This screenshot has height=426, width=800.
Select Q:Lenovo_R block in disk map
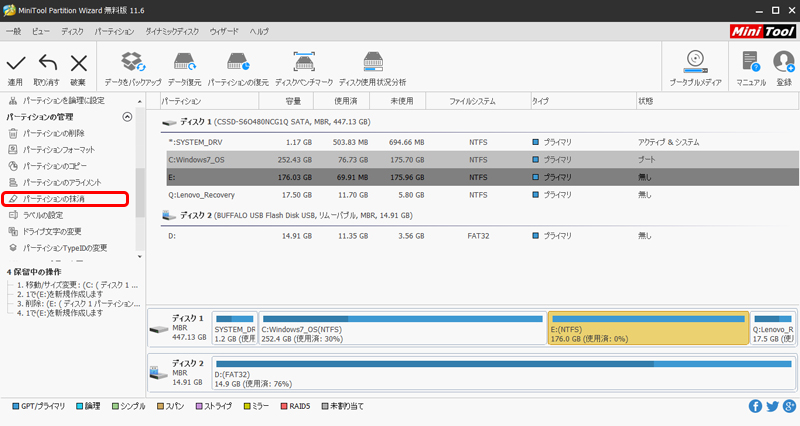click(773, 328)
